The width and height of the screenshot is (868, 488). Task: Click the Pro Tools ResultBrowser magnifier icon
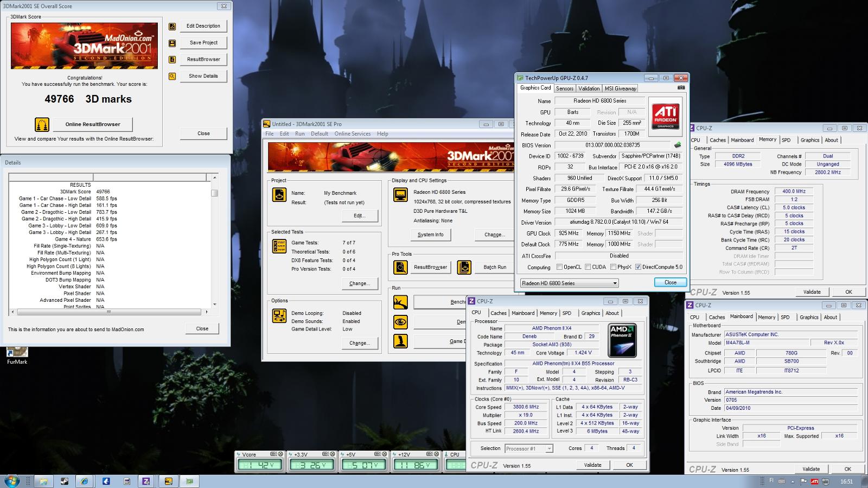point(400,267)
